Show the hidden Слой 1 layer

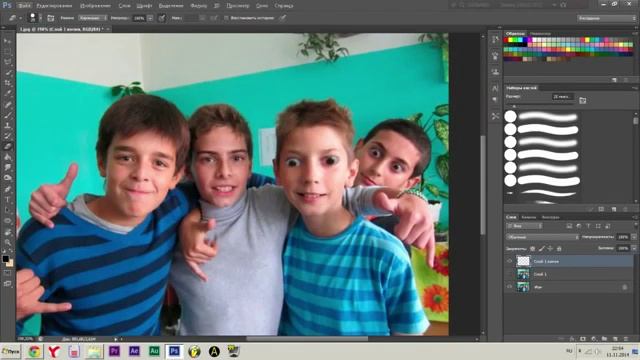coord(509,274)
